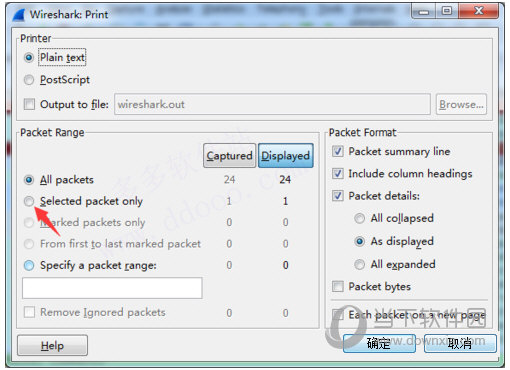
Task: Select the All packets radio button
Action: 29,180
